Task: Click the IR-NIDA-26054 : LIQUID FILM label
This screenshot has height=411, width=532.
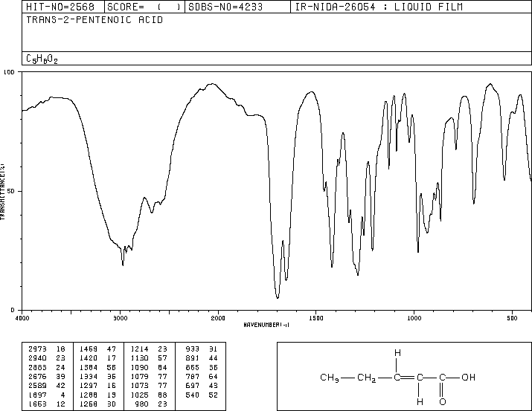Action: tap(379, 7)
